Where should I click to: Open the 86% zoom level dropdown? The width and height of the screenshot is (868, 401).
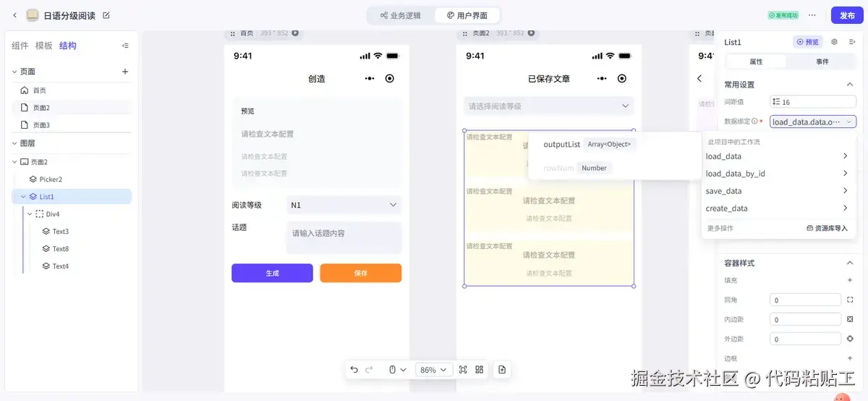(434, 370)
